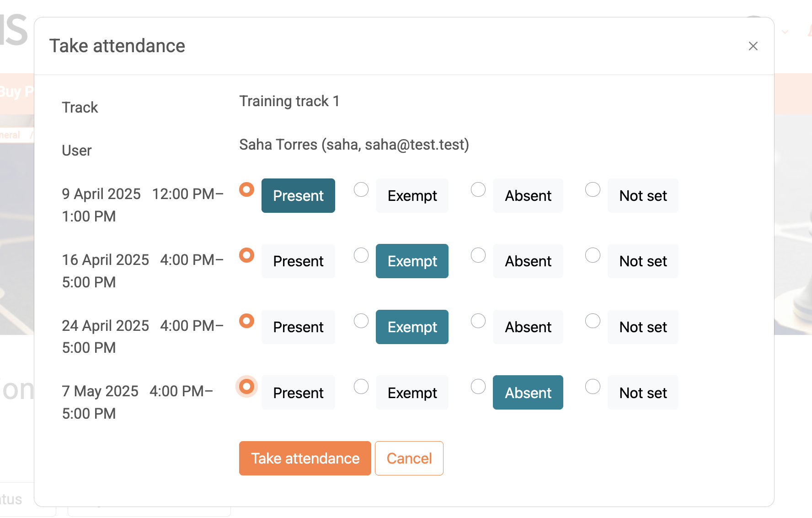Click the highlighted Present label for 9 April
The height and width of the screenshot is (518, 812).
[x=298, y=195]
